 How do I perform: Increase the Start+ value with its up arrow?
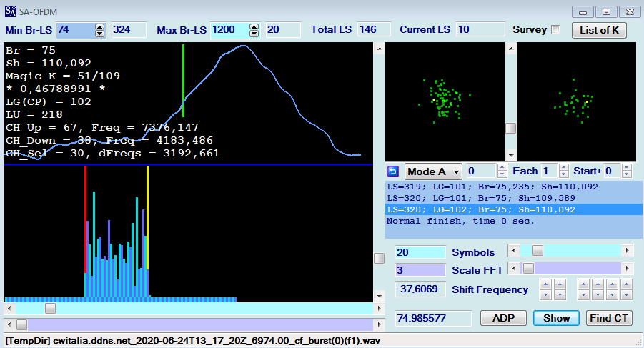click(626, 167)
